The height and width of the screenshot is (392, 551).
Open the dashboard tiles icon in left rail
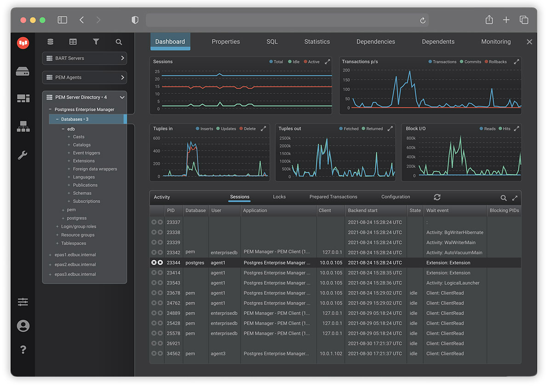(x=23, y=98)
